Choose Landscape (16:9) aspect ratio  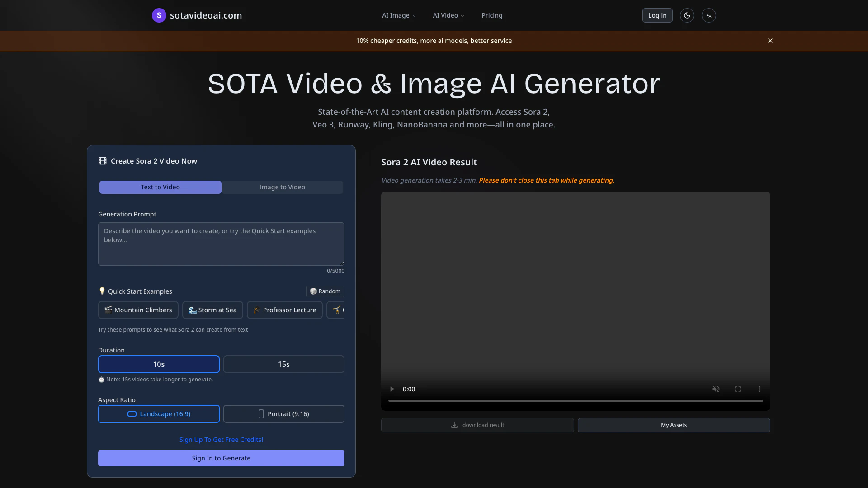coord(159,414)
